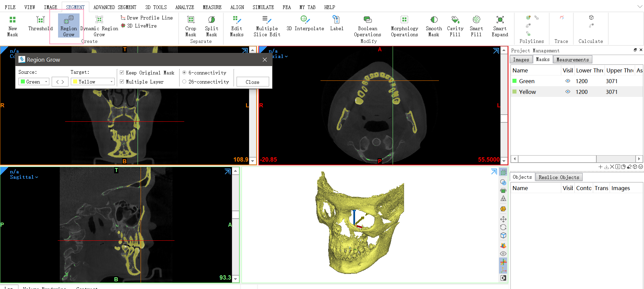Click sagittal view scrollbar down arrow
Screen dimensions: 644x289
coord(236,279)
